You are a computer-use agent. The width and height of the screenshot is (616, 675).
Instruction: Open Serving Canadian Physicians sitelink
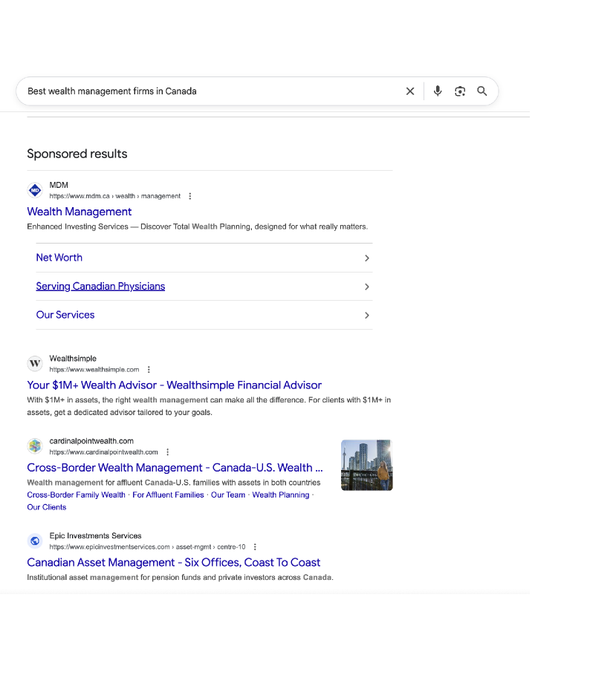pos(100,287)
